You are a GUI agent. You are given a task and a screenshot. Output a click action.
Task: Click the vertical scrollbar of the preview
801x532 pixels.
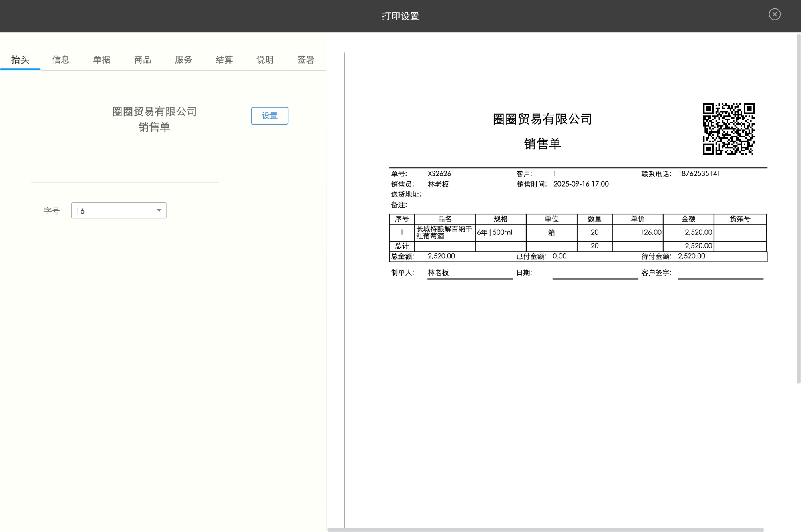798,208
